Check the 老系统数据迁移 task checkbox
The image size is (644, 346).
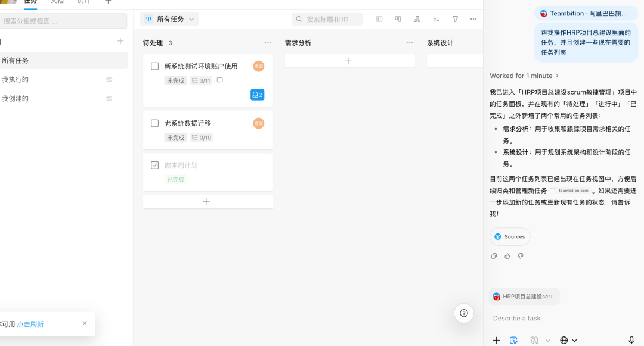pyautogui.click(x=155, y=123)
